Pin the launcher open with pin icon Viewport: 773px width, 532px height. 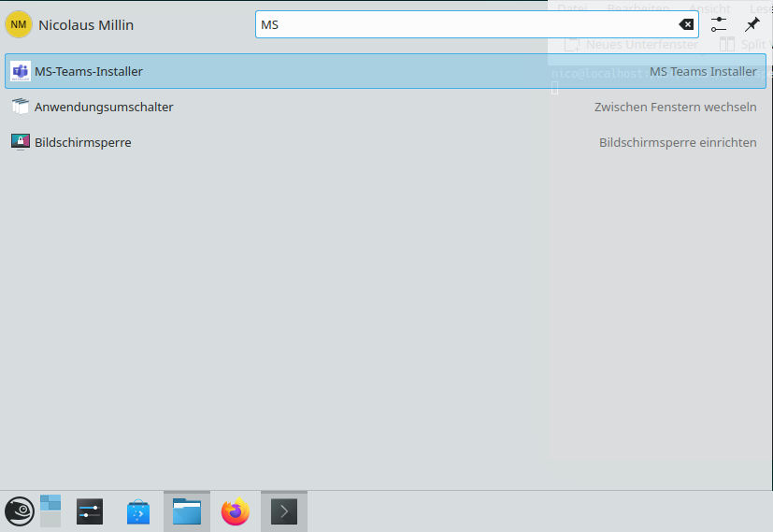tap(752, 24)
